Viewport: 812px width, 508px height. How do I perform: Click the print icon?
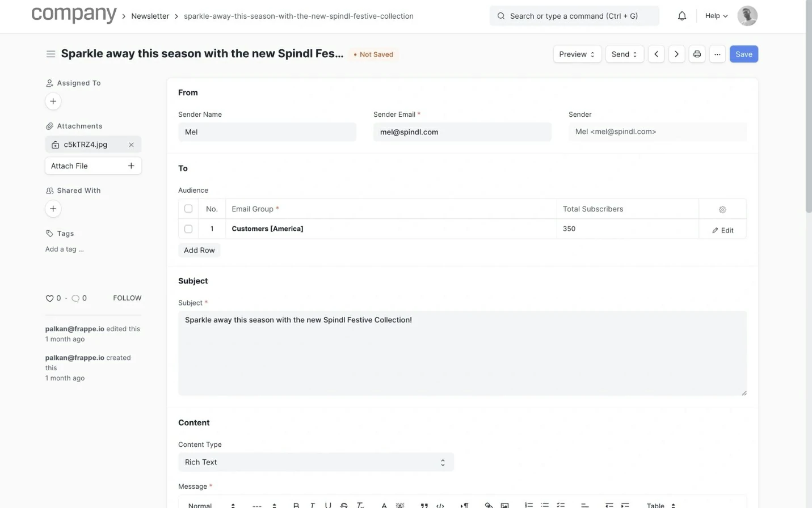697,54
